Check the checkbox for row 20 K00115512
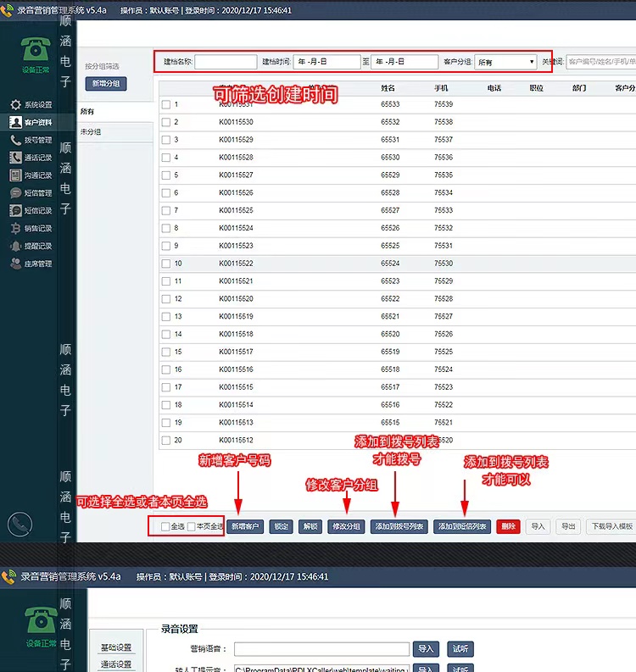636x672 pixels. pos(166,440)
